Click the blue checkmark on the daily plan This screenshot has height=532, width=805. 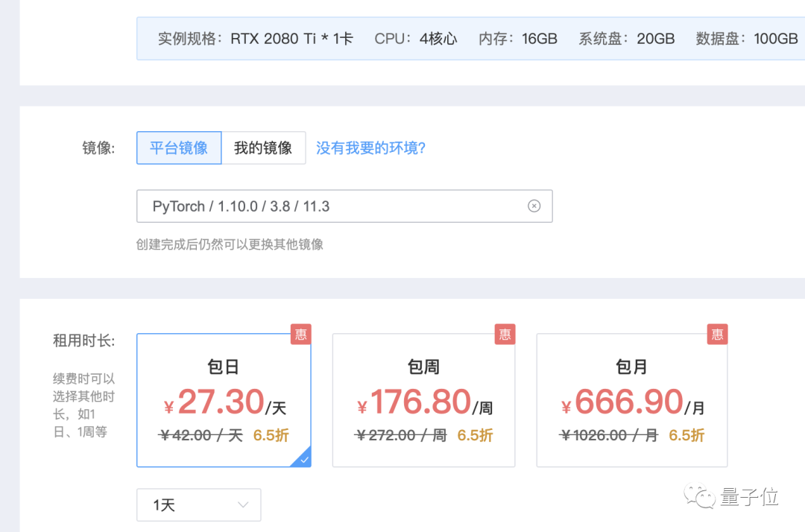pos(303,460)
